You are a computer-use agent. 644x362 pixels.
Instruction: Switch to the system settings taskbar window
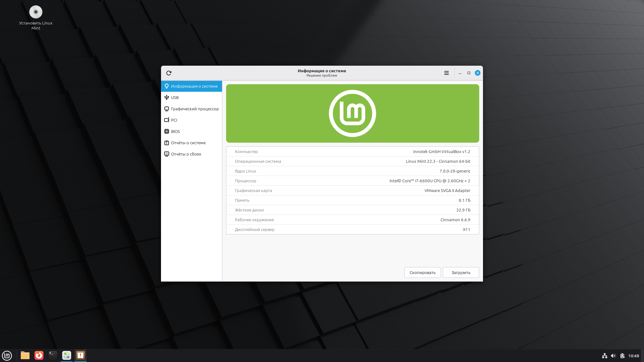[67, 355]
